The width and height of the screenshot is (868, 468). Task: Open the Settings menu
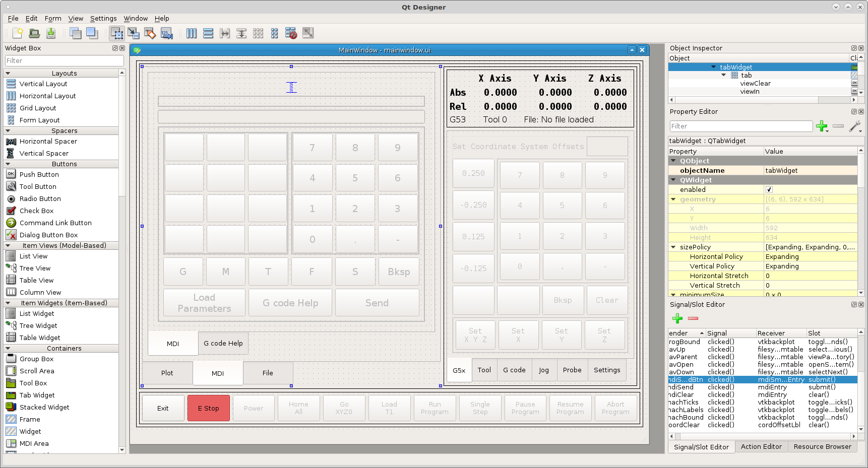pyautogui.click(x=103, y=18)
